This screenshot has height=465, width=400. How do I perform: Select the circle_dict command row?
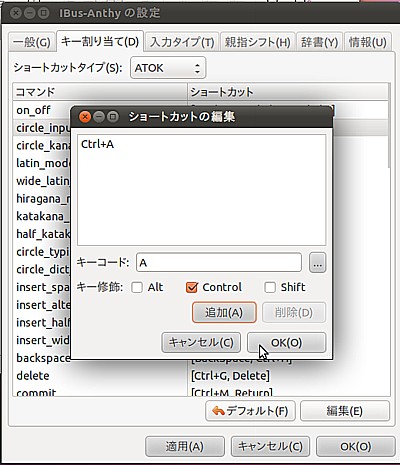pos(43,269)
